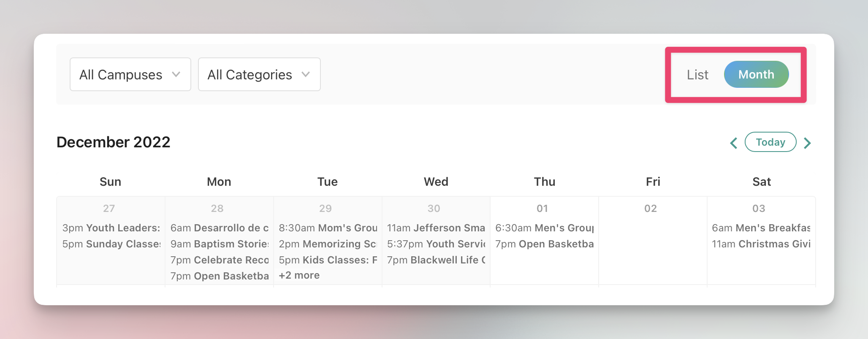
Task: Open the All Categories dropdown
Action: 259,75
